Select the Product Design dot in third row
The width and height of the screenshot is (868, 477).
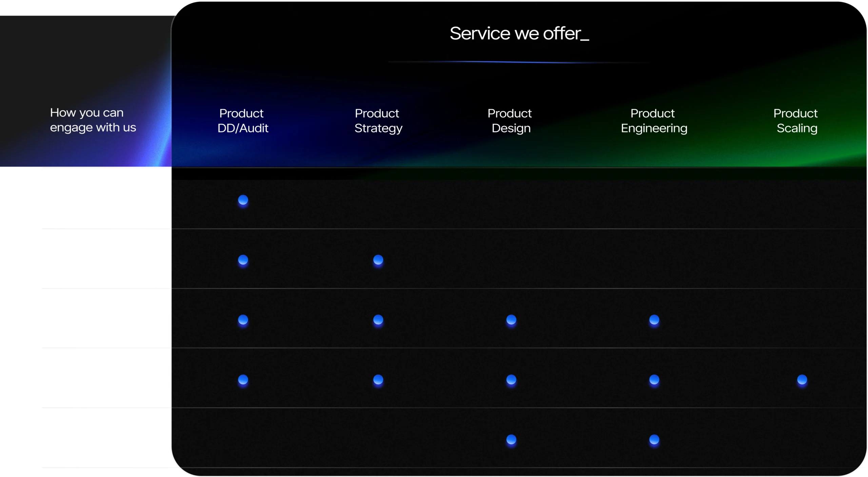coord(511,320)
